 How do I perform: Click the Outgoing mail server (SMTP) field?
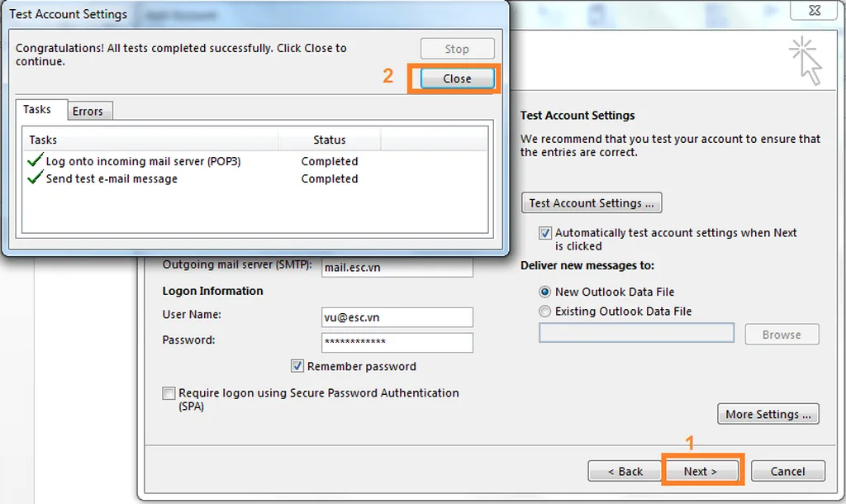(x=397, y=267)
